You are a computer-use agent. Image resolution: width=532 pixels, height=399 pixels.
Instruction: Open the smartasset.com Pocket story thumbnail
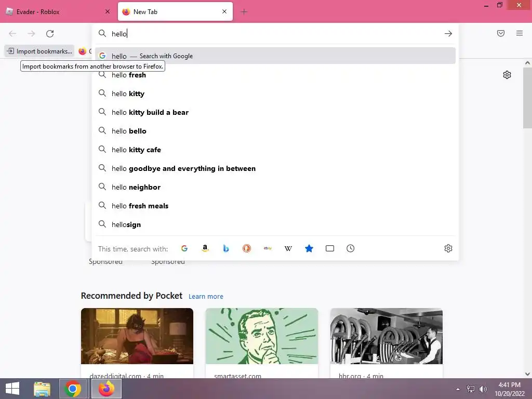262,336
